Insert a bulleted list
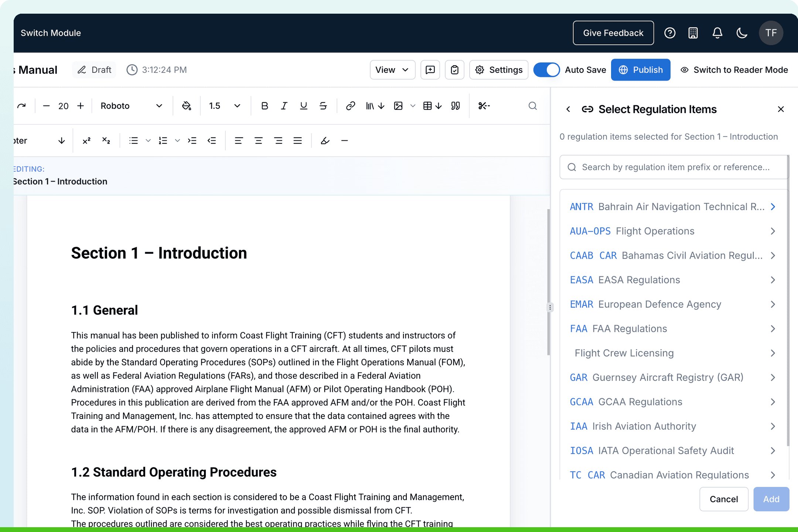Image resolution: width=798 pixels, height=532 pixels. click(x=134, y=141)
